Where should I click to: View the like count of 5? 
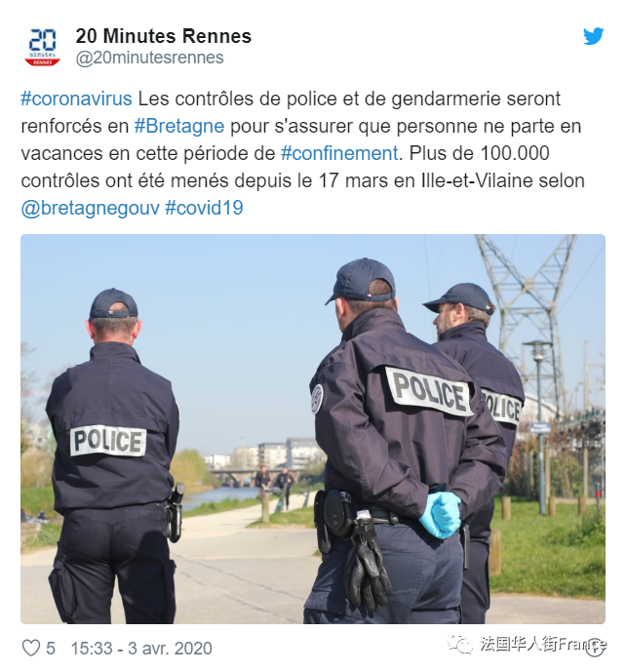[51, 649]
